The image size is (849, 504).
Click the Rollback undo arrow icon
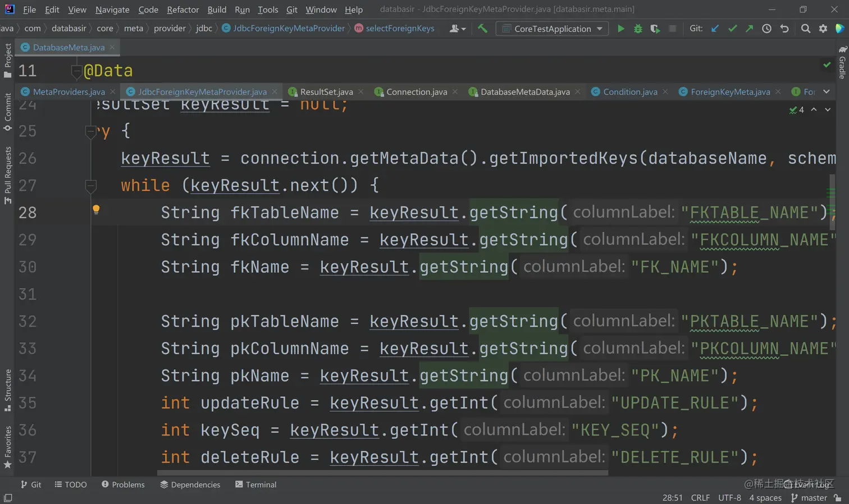click(x=784, y=29)
